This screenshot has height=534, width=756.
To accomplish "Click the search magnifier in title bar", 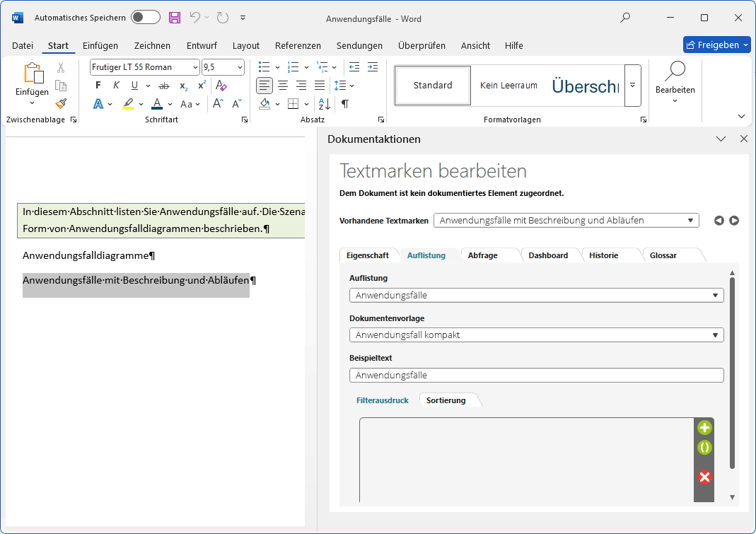I will pos(625,18).
